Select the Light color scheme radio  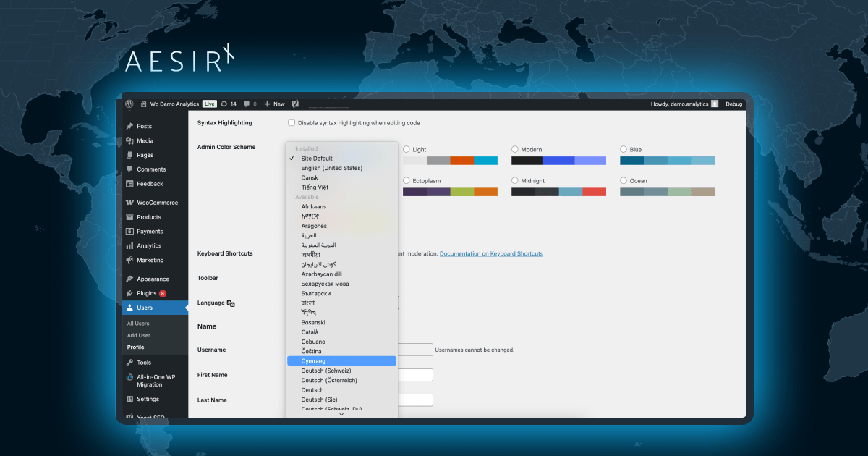[x=407, y=150]
